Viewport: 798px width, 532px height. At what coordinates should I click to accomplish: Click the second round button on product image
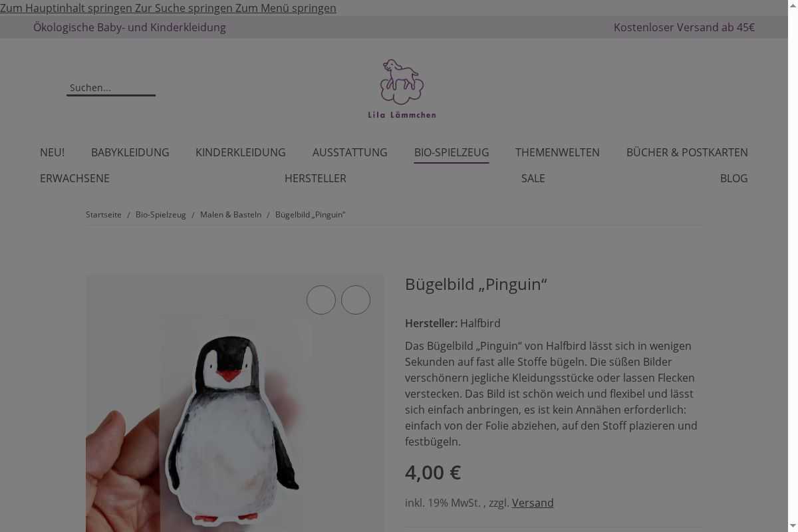point(356,300)
